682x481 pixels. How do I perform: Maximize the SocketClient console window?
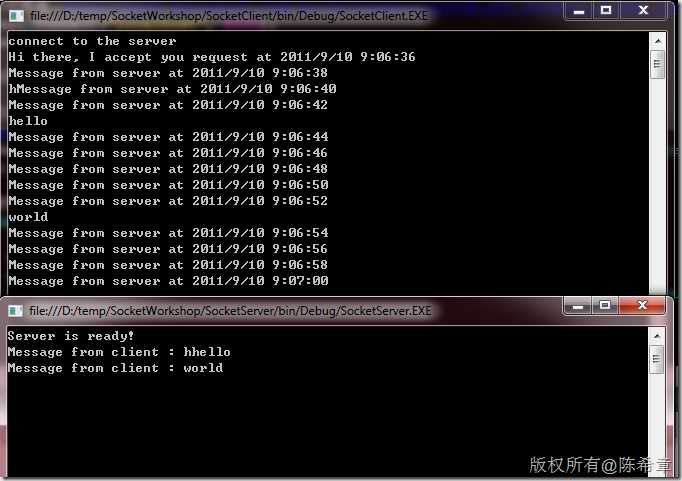pyautogui.click(x=606, y=11)
